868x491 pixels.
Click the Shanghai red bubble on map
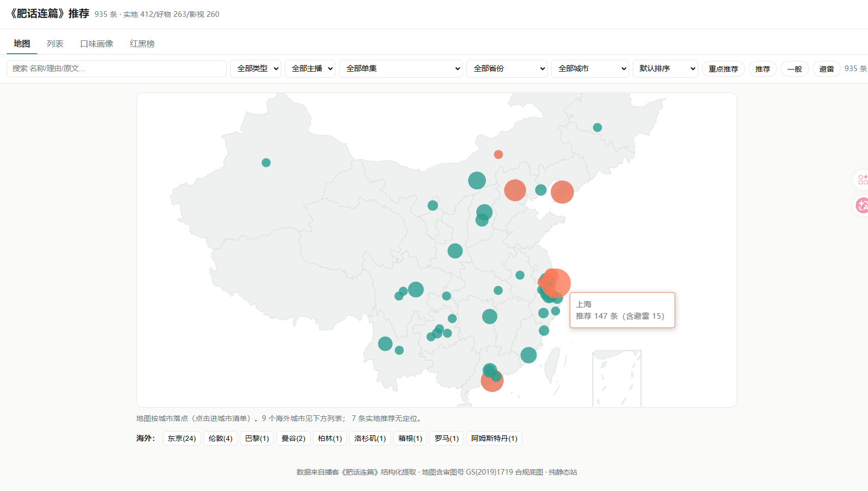pyautogui.click(x=555, y=283)
